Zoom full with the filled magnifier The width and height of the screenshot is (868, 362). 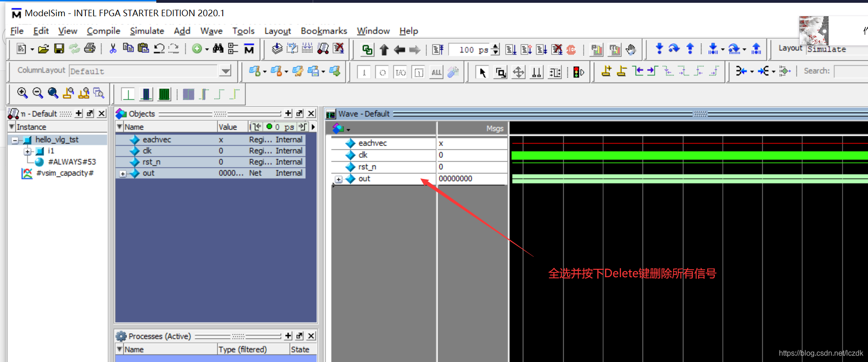coord(53,93)
